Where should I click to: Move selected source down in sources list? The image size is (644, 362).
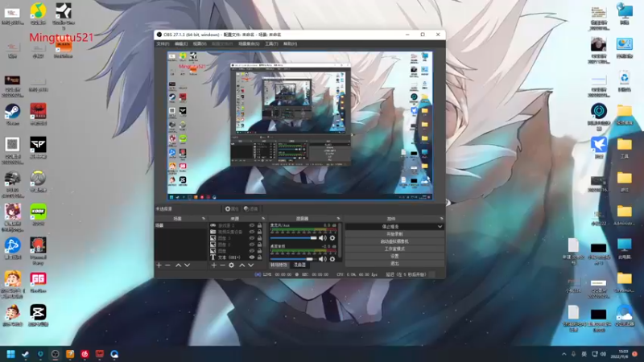(250, 265)
